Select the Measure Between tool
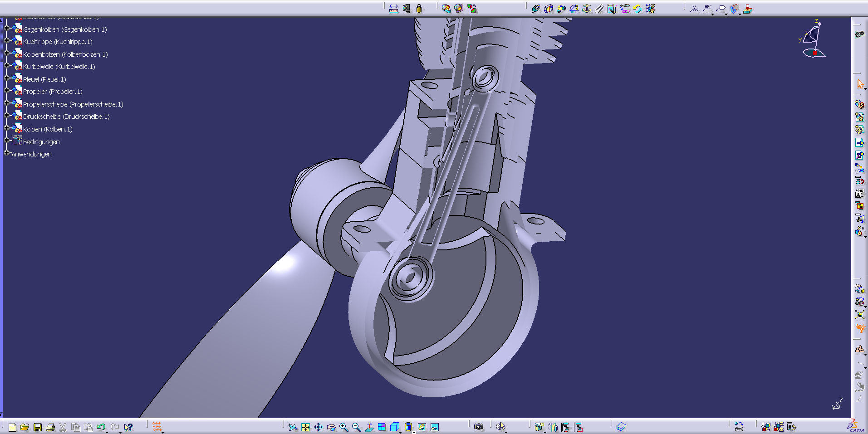 [x=393, y=8]
